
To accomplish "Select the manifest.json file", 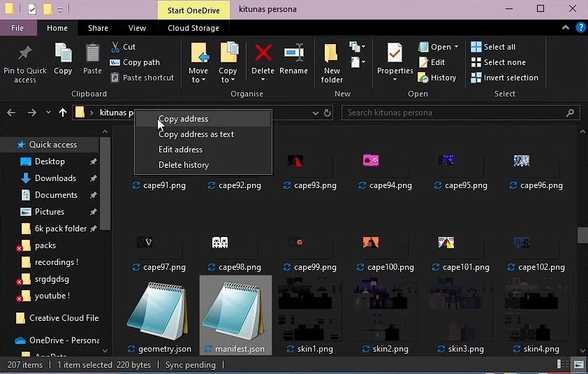I will click(x=235, y=317).
